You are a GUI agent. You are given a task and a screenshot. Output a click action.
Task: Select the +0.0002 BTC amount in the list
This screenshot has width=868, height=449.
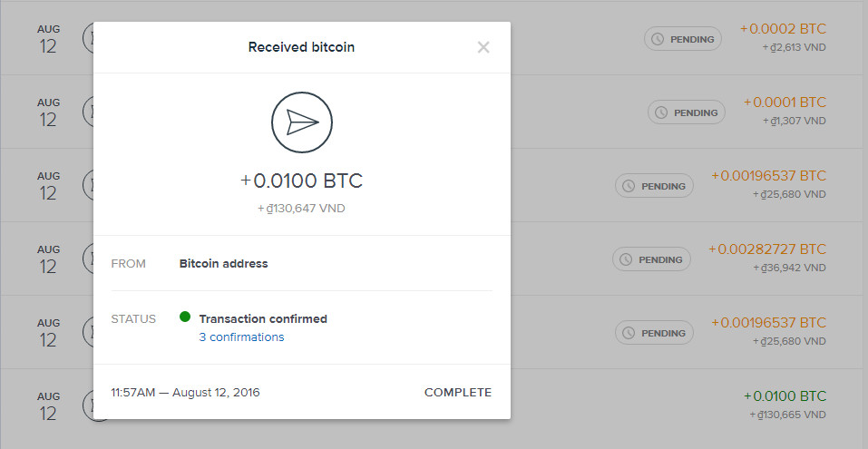pos(783,29)
